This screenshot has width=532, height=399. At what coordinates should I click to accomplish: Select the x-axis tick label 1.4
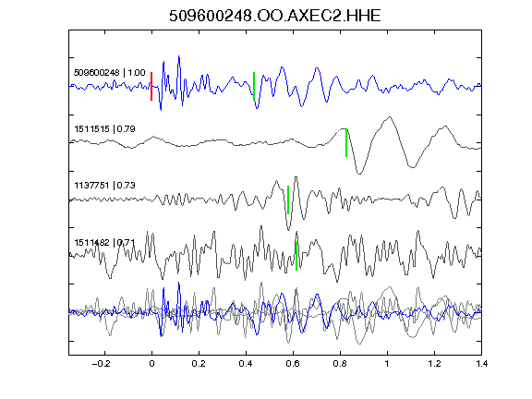click(481, 364)
